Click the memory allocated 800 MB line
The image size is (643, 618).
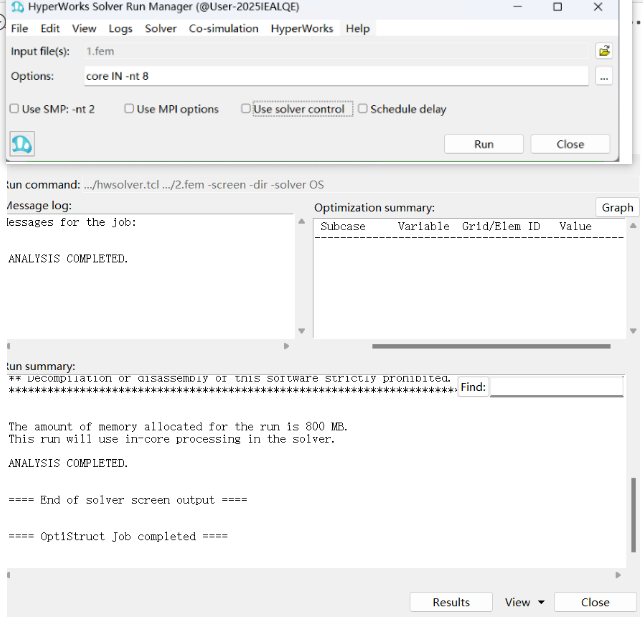(178, 426)
